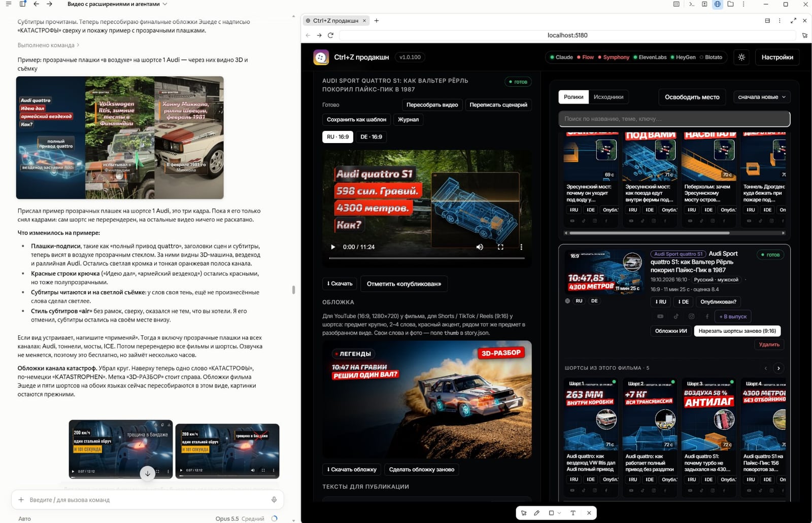Open the «Opus 5.5 Средний» model selector
The width and height of the screenshot is (812, 523).
click(240, 518)
